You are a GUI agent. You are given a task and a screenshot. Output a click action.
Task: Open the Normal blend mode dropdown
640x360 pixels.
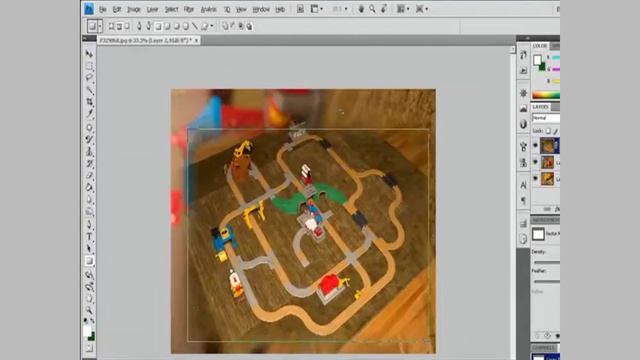click(546, 118)
